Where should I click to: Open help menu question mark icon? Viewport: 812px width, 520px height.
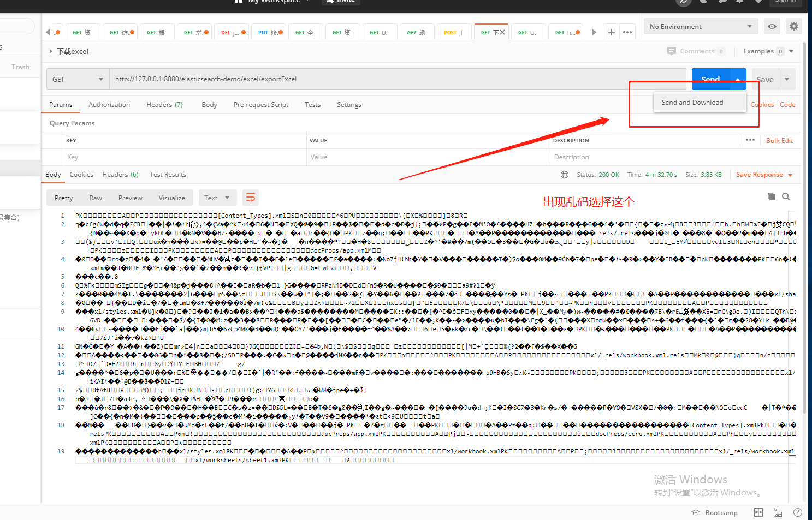pyautogui.click(x=798, y=512)
